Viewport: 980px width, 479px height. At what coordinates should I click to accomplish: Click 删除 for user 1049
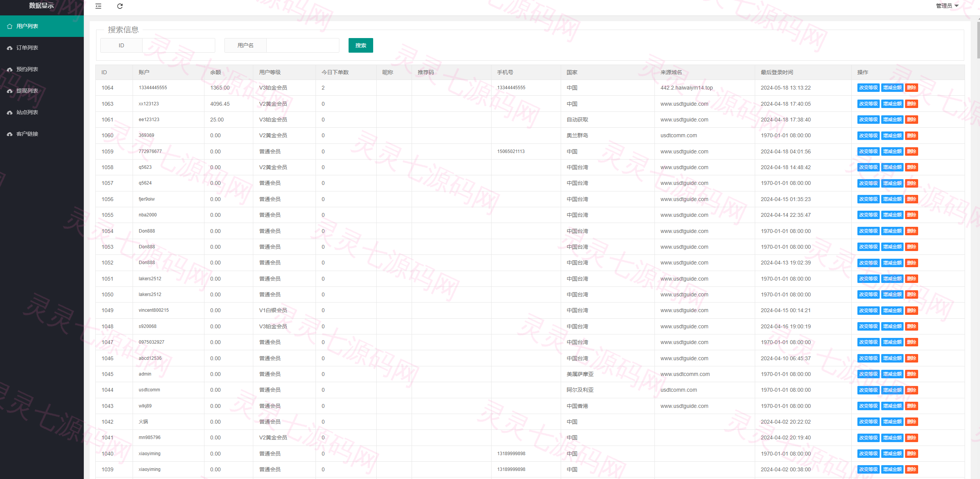(911, 311)
